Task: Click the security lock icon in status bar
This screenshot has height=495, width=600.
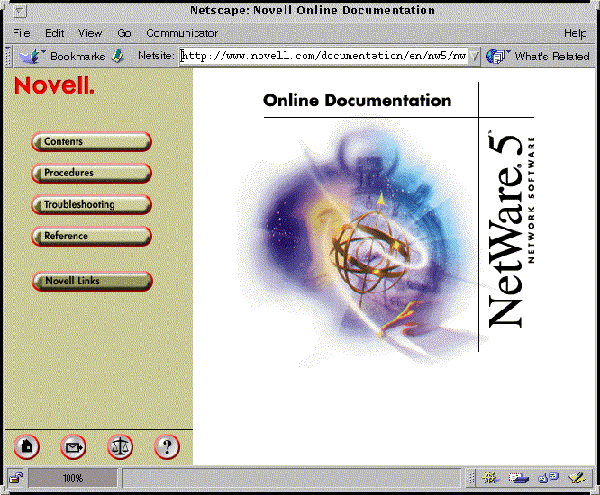Action: click(16, 478)
